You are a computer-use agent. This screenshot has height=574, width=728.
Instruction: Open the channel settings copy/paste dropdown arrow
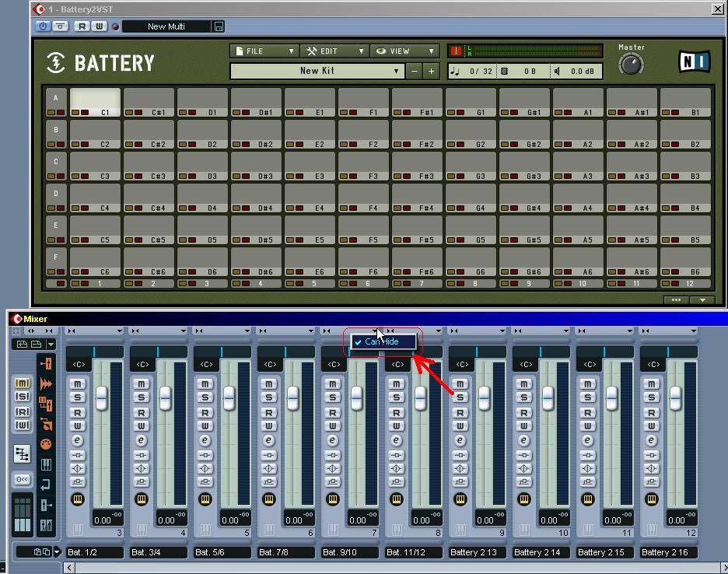57,552
